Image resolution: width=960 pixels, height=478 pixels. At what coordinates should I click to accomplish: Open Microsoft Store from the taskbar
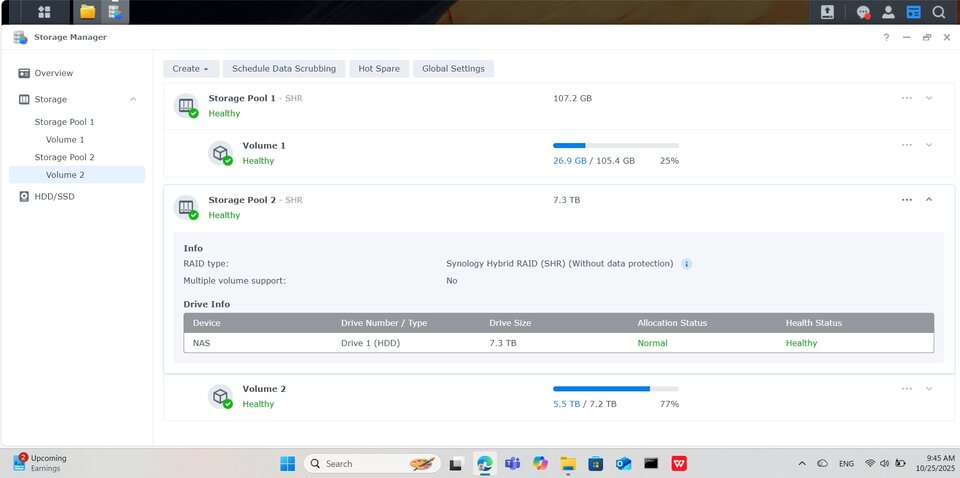point(596,464)
